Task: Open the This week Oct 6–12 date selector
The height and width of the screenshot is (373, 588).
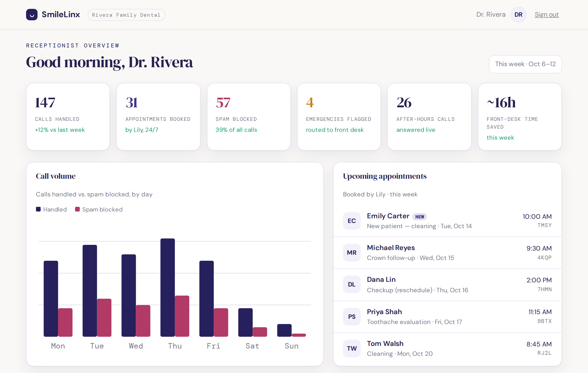Action: (525, 64)
